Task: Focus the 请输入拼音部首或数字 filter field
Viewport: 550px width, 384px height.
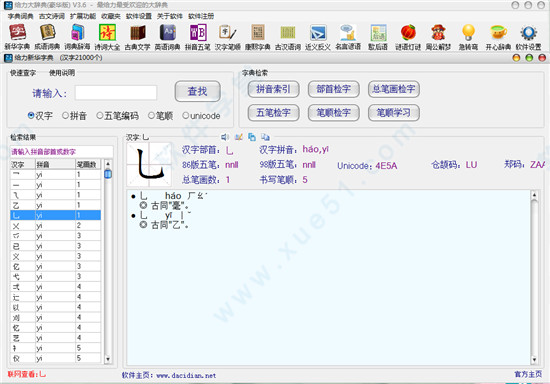Action: tap(61, 152)
